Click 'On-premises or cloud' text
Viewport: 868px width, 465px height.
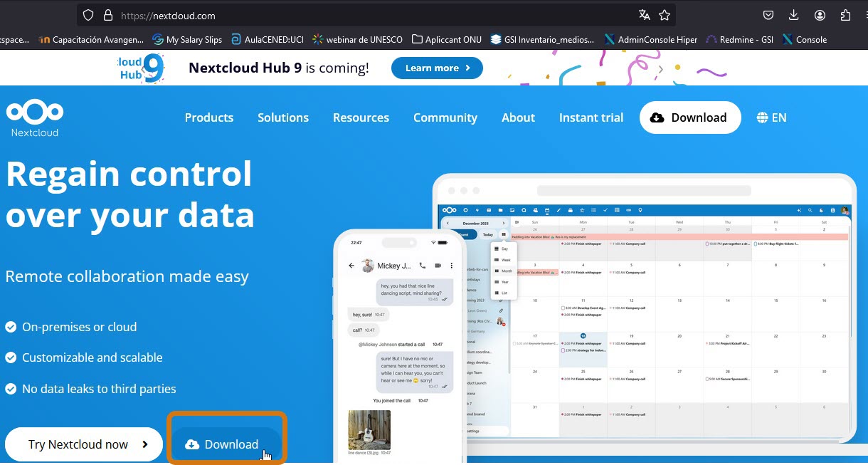tap(79, 327)
